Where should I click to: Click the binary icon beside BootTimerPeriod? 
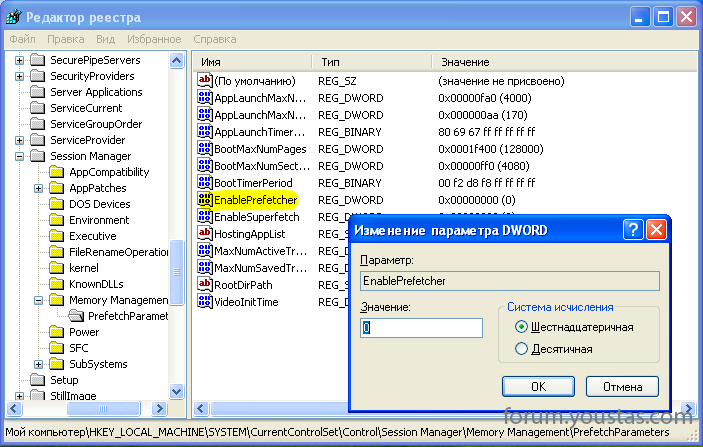204,183
